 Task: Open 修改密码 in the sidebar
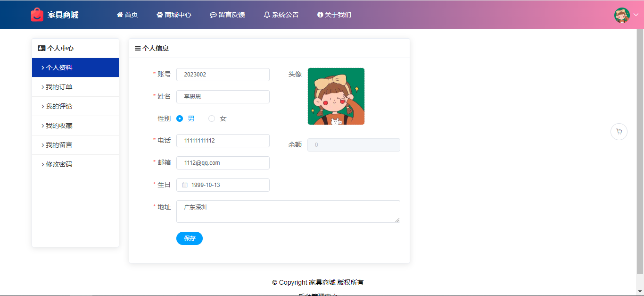coord(75,164)
